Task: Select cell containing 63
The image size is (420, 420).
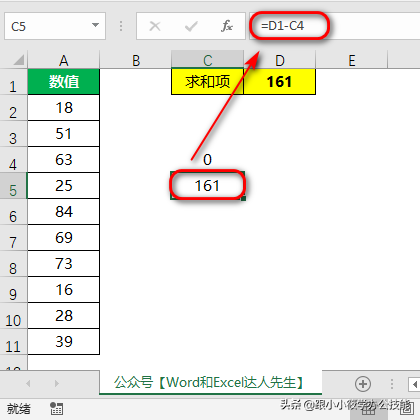Action: pos(63,160)
